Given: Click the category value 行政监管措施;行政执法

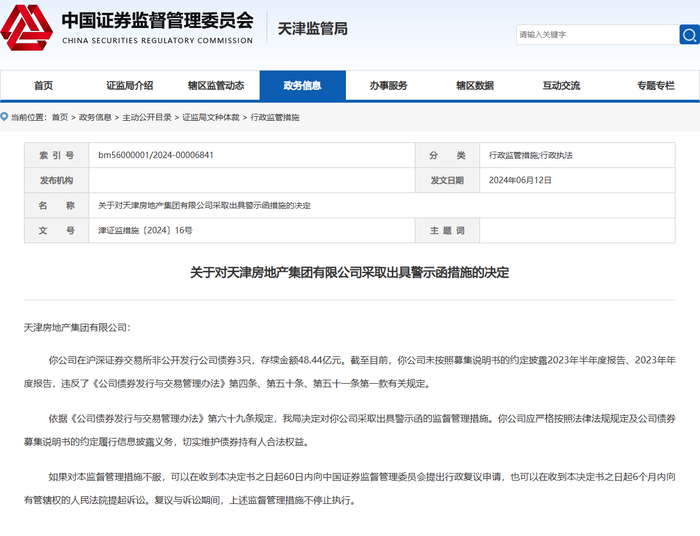Looking at the screenshot, I should [531, 155].
